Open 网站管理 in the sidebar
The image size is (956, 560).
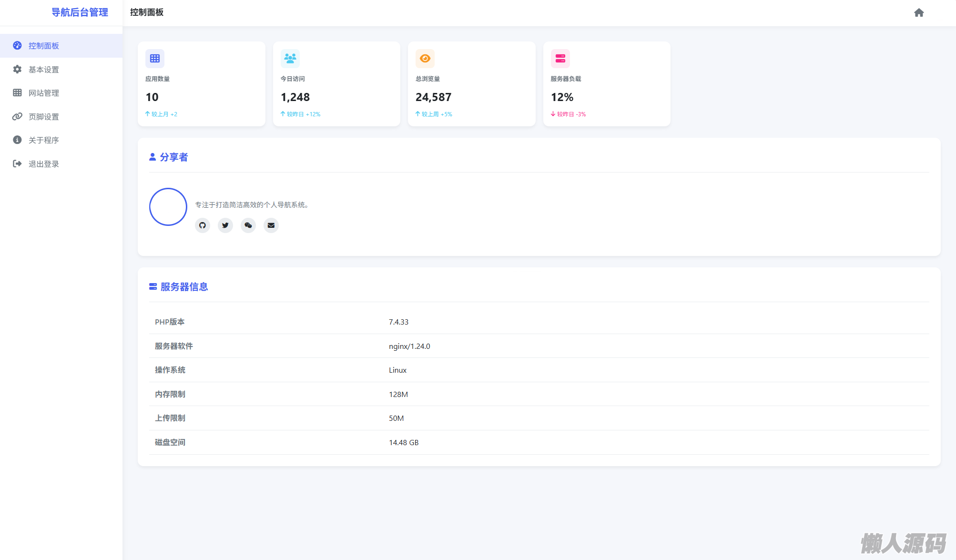click(44, 93)
